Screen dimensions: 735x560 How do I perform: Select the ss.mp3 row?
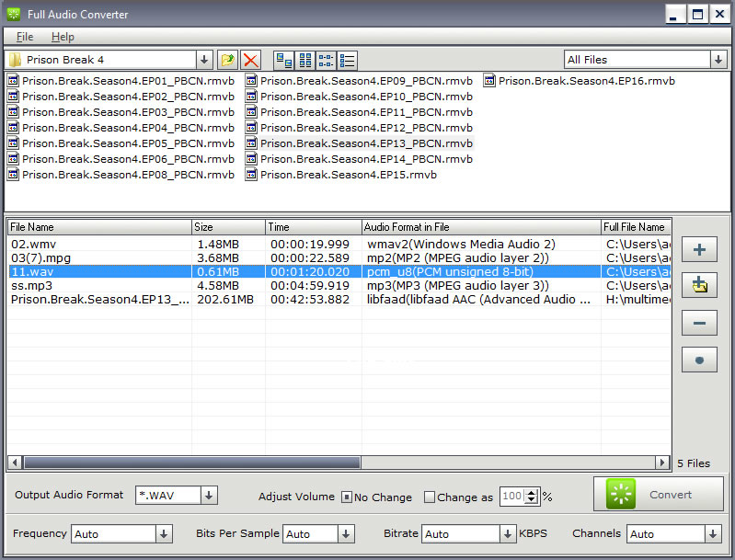pyautogui.click(x=339, y=285)
